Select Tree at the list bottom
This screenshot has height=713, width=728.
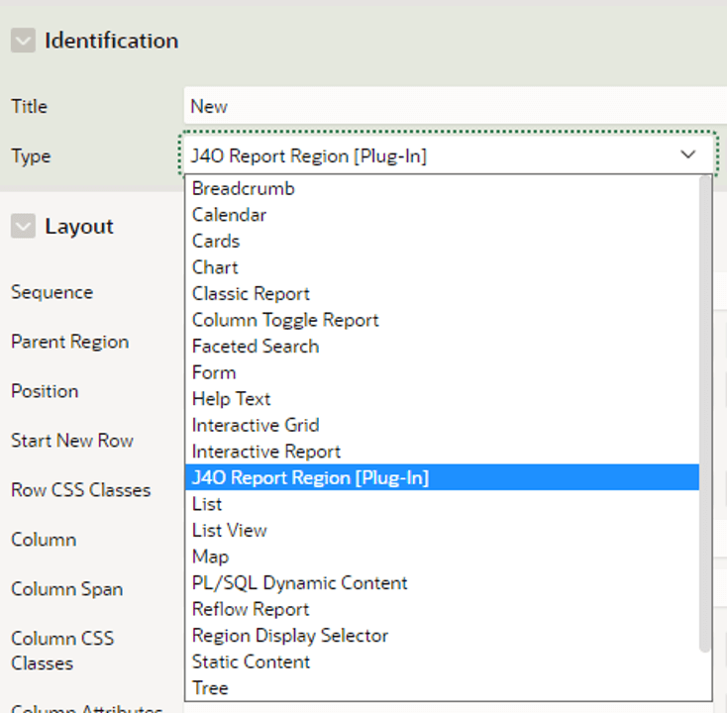[442, 688]
